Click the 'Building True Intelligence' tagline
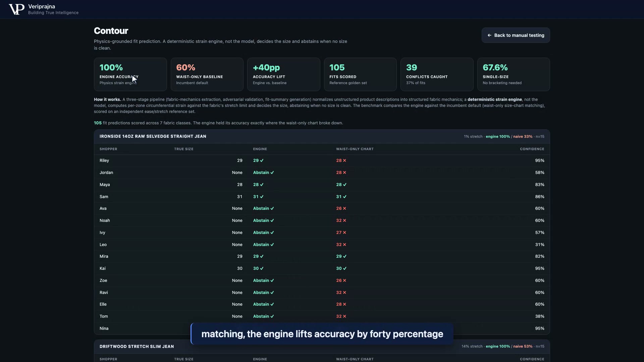644x362 pixels. [x=53, y=13]
